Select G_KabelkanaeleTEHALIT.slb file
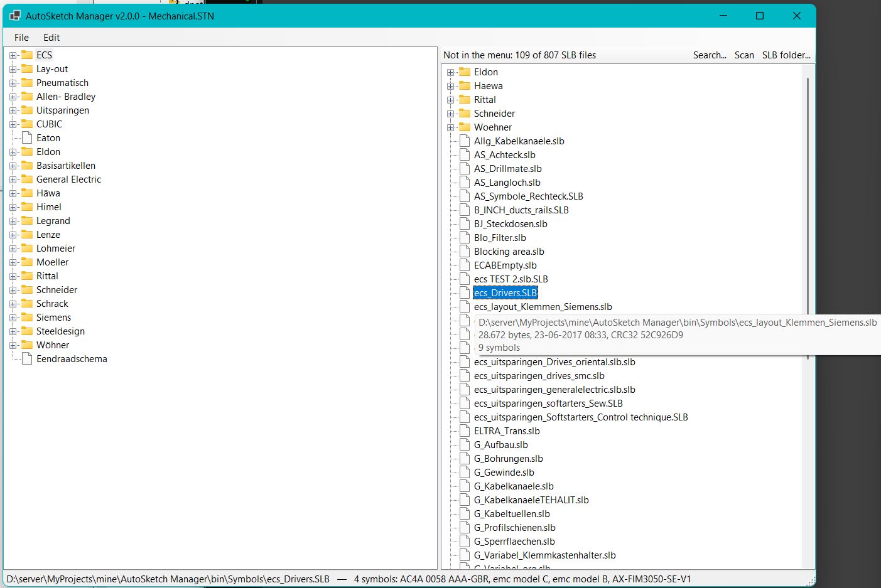This screenshot has height=588, width=881. (x=531, y=500)
